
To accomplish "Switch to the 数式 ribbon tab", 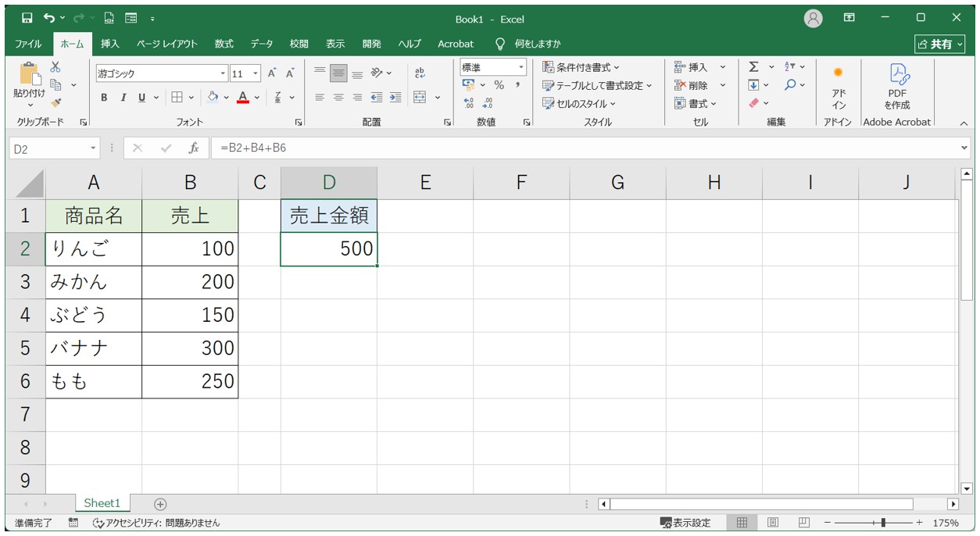I will pos(224,44).
